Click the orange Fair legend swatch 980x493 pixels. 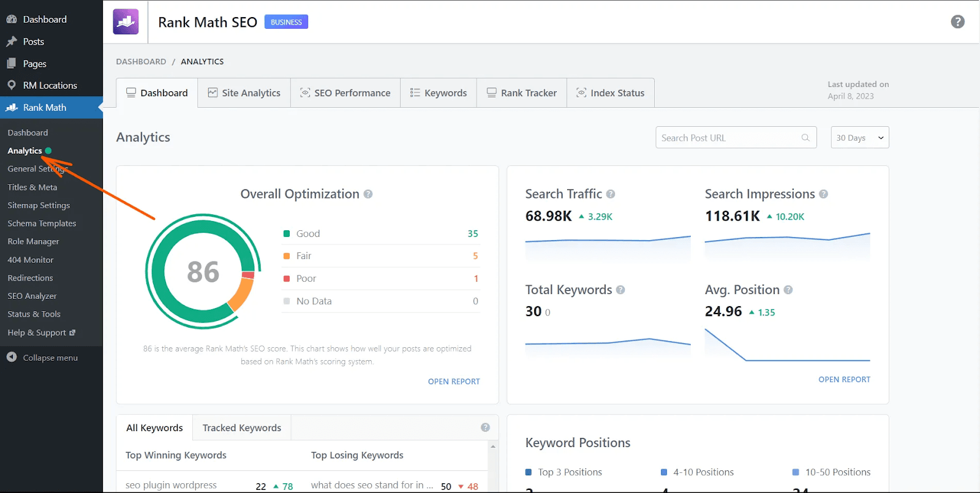pos(287,256)
